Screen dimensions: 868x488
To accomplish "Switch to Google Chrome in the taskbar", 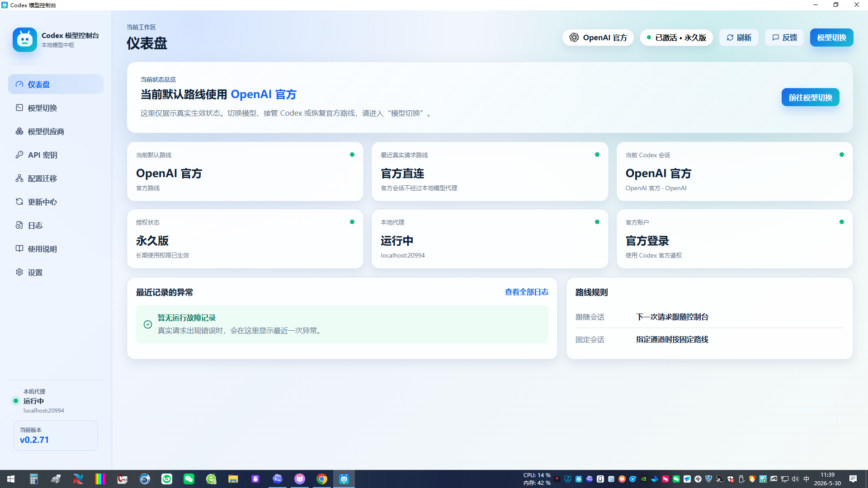I will 322,479.
